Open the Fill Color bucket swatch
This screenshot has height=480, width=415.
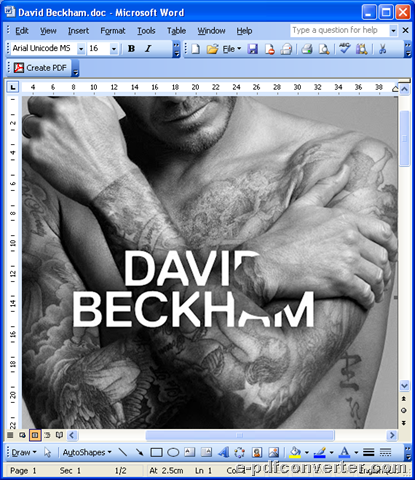tap(295, 452)
